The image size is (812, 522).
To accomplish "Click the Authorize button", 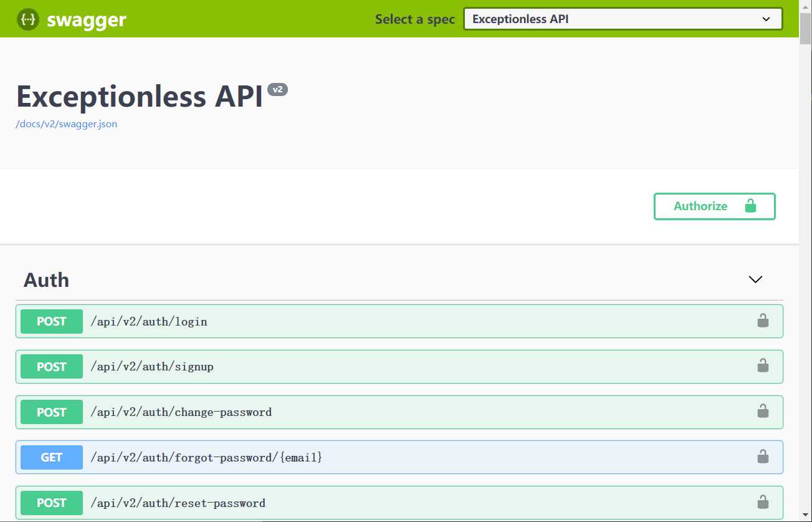I will [714, 206].
